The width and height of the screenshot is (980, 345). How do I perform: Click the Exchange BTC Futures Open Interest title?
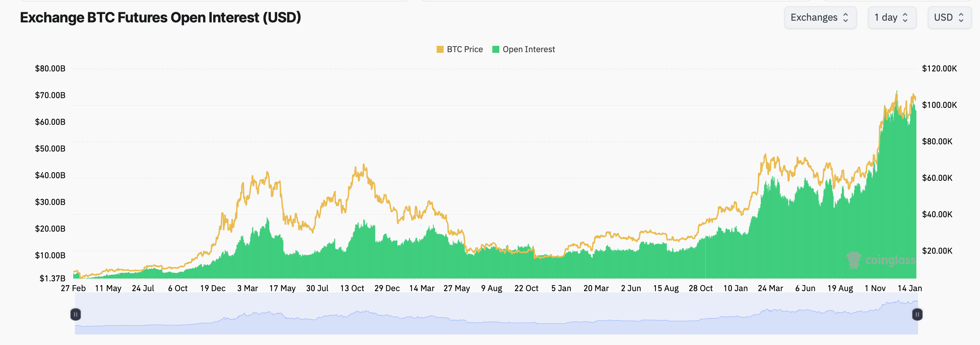(x=160, y=17)
